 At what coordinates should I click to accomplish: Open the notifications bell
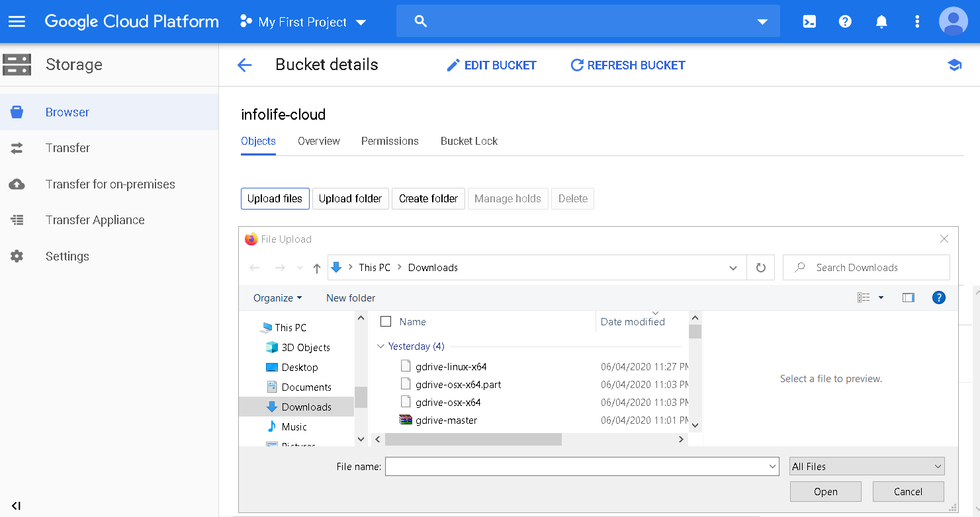[881, 22]
